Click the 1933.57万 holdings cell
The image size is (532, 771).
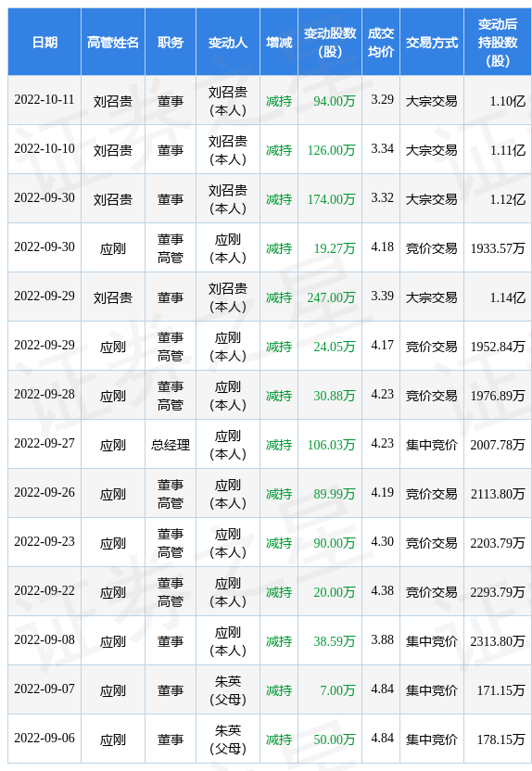498,248
